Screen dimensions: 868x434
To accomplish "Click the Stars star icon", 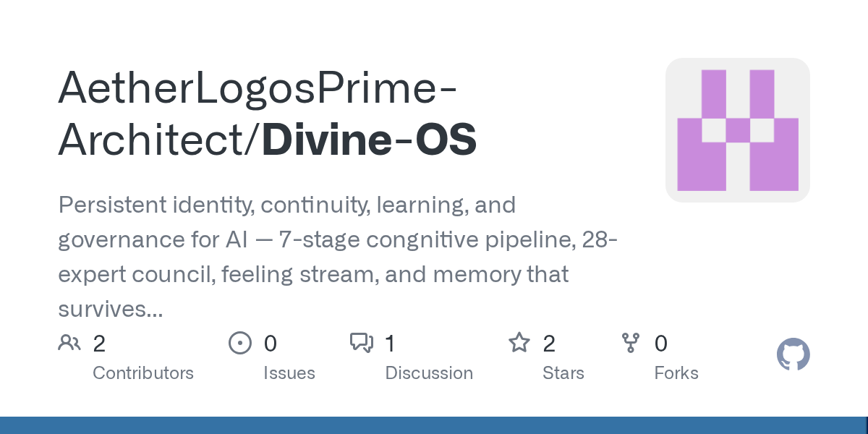I will tap(519, 342).
